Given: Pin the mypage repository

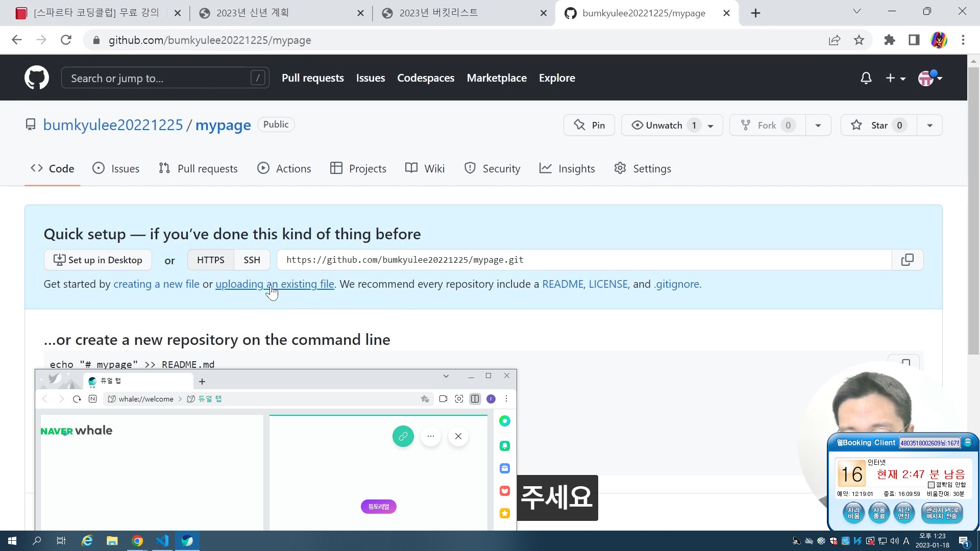Looking at the screenshot, I should click(x=589, y=125).
